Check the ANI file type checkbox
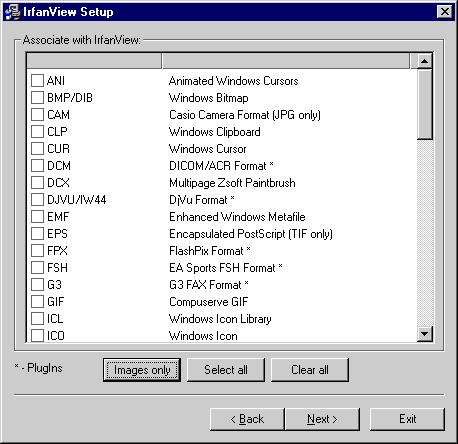The image size is (458, 444). pos(37,81)
